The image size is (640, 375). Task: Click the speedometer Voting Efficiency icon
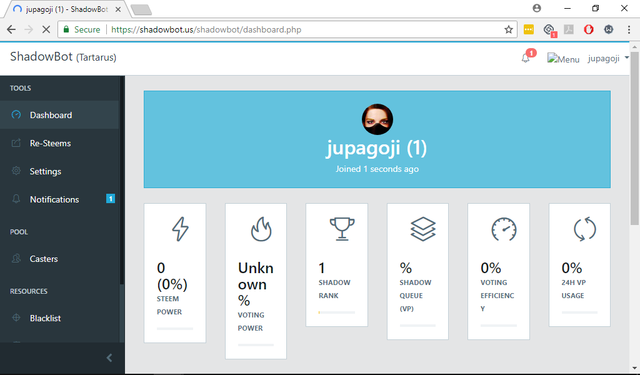click(504, 229)
